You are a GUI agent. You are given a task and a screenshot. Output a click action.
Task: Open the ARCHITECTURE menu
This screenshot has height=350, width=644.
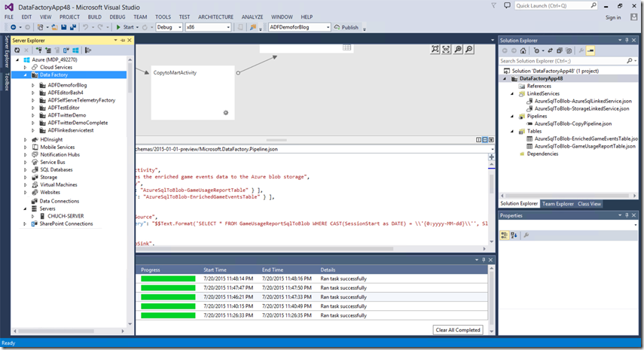pyautogui.click(x=215, y=17)
